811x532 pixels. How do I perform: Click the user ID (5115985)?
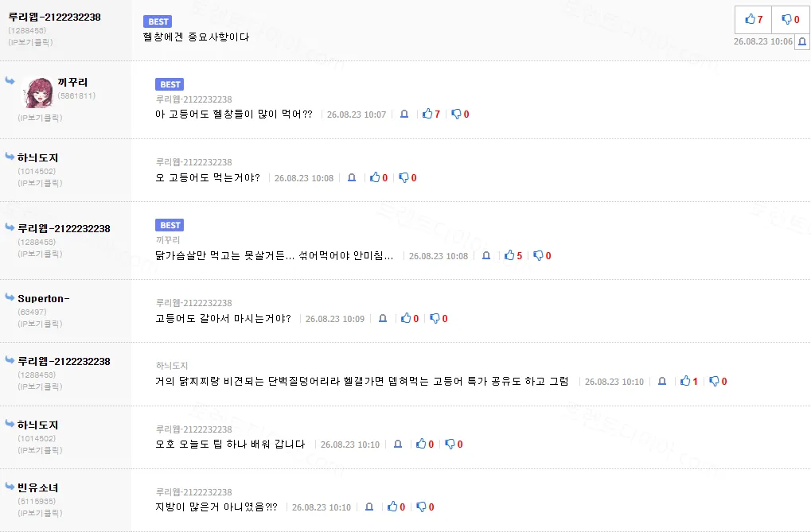point(37,501)
